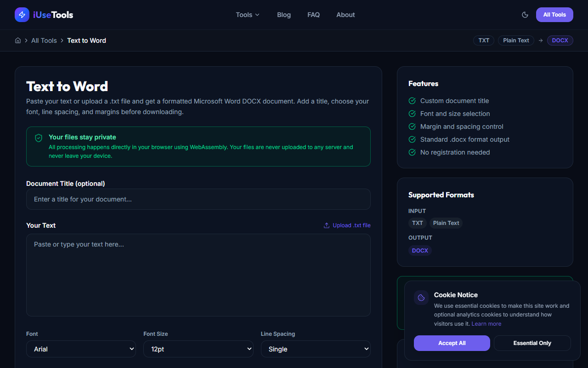Navigate to the Blog page
This screenshot has width=588, height=368.
pyautogui.click(x=283, y=14)
